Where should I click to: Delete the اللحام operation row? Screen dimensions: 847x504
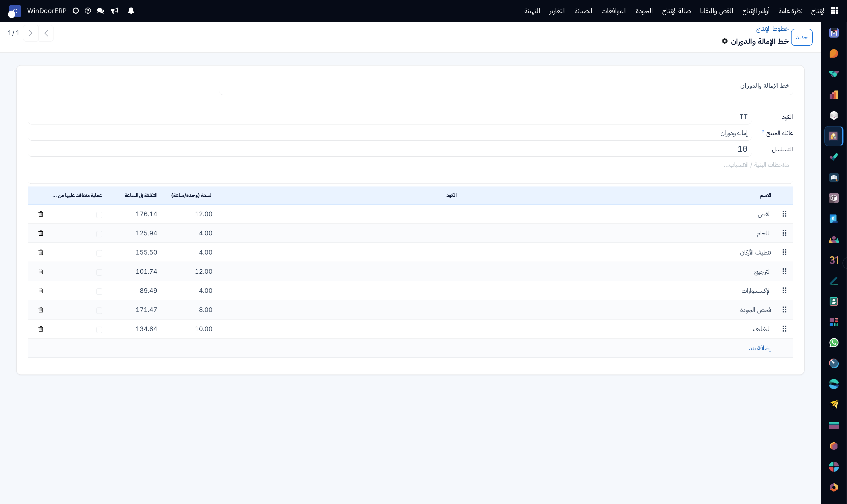tap(41, 233)
